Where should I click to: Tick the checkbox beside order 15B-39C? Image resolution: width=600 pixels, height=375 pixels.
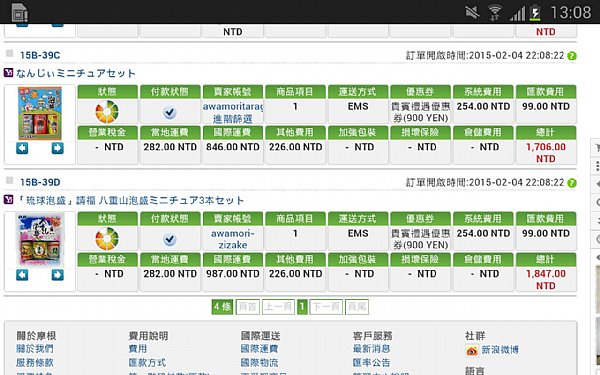10,53
